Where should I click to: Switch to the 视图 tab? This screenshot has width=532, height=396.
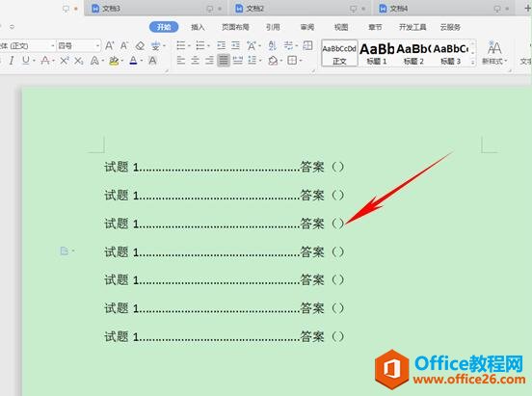(x=341, y=27)
